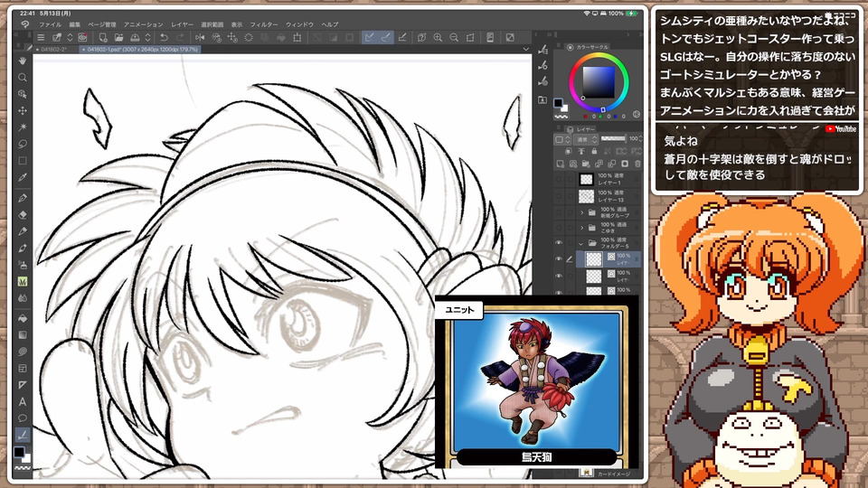Click the New raster layer icon

point(561,164)
